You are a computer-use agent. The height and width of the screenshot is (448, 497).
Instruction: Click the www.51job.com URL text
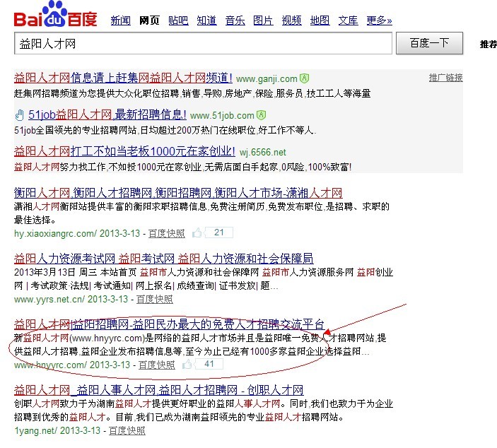point(222,115)
